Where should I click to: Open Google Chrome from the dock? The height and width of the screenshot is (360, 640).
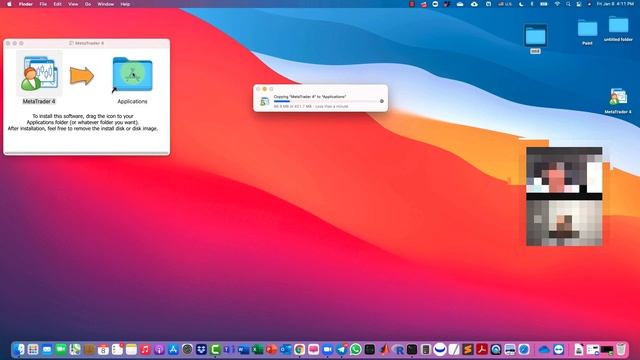[299, 349]
